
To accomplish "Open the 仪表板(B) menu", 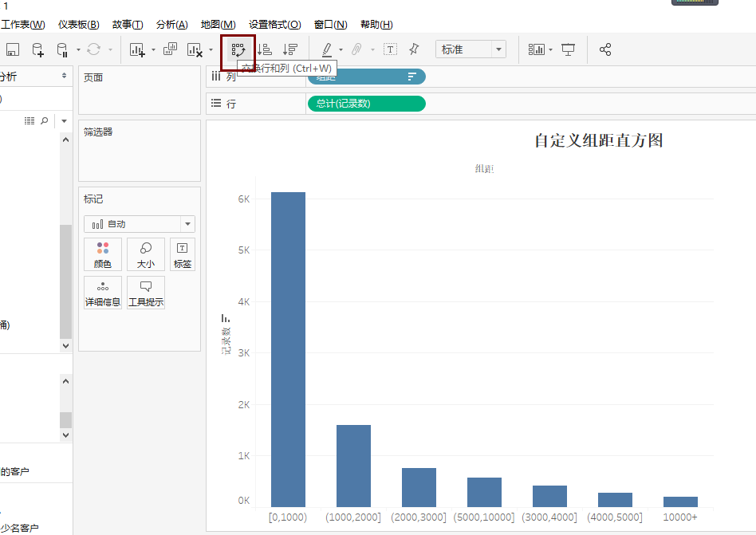I will point(79,24).
